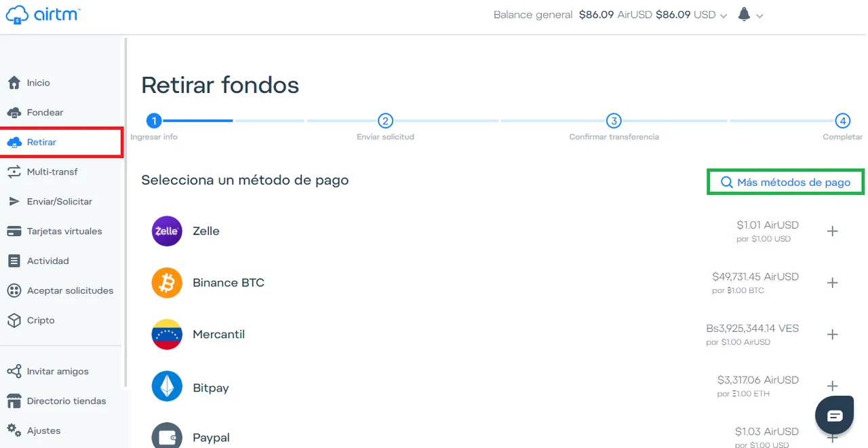The height and width of the screenshot is (448, 868).
Task: Open Directorio tiendas link
Action: click(x=66, y=401)
